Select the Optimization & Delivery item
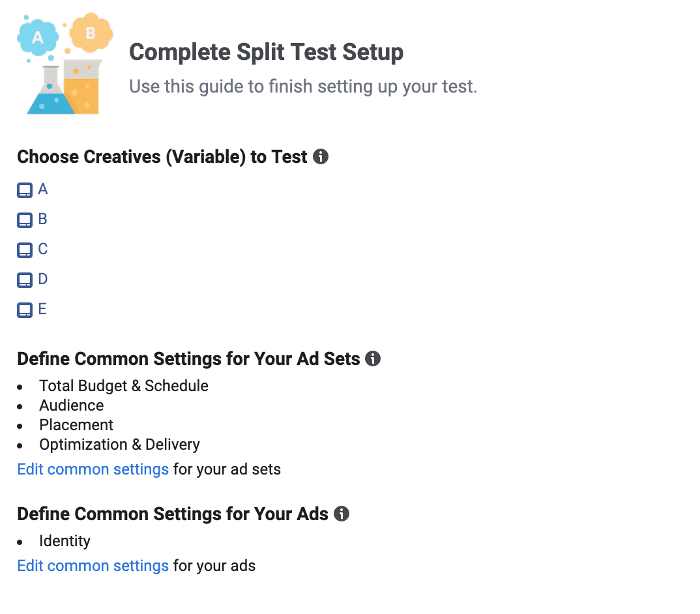 [120, 445]
